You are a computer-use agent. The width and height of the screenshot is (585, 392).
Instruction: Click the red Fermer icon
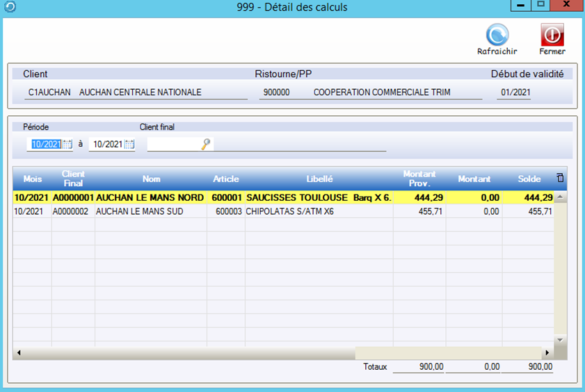pos(552,35)
